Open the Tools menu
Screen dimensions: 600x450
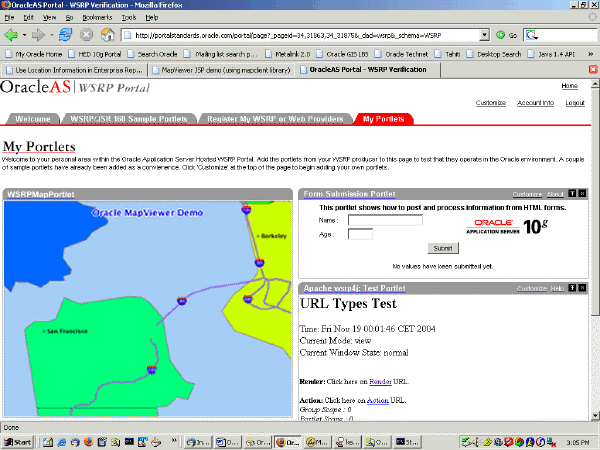click(x=129, y=18)
